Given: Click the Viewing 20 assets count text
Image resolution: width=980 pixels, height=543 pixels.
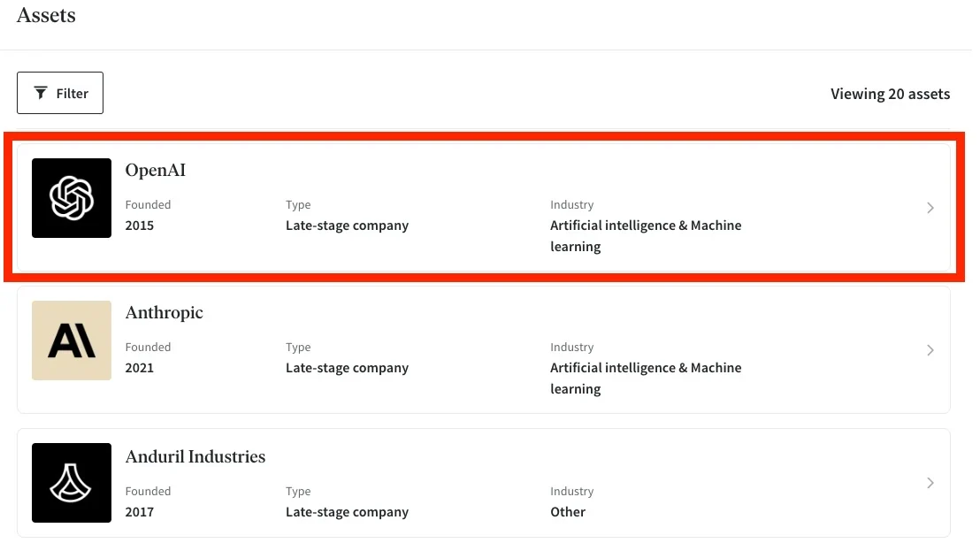Looking at the screenshot, I should click(890, 94).
